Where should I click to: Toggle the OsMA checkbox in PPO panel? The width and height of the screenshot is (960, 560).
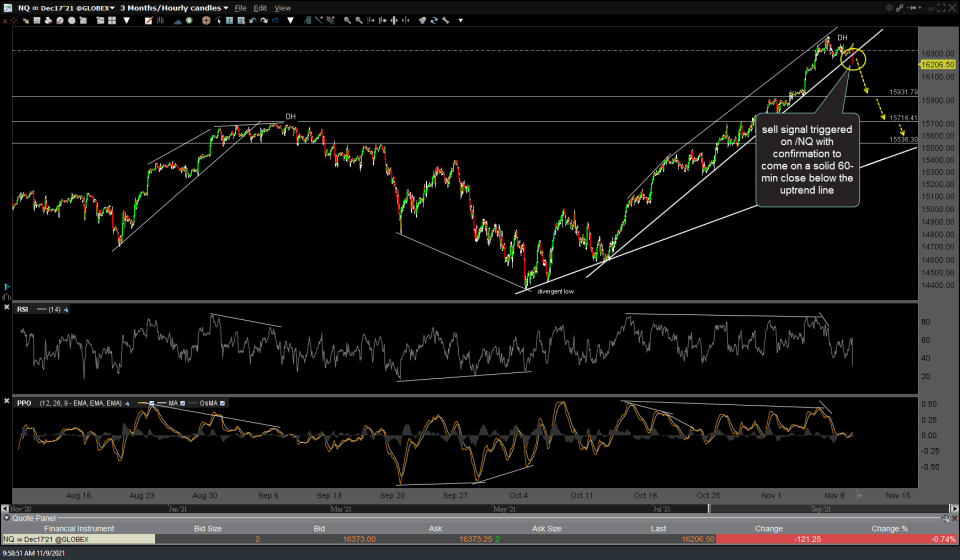pos(222,403)
